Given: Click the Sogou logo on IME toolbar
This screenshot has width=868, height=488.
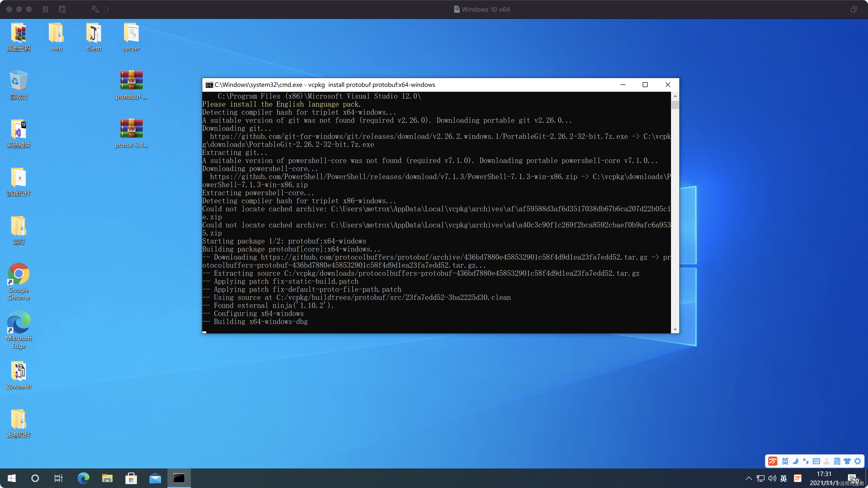Looking at the screenshot, I should pyautogui.click(x=773, y=461).
